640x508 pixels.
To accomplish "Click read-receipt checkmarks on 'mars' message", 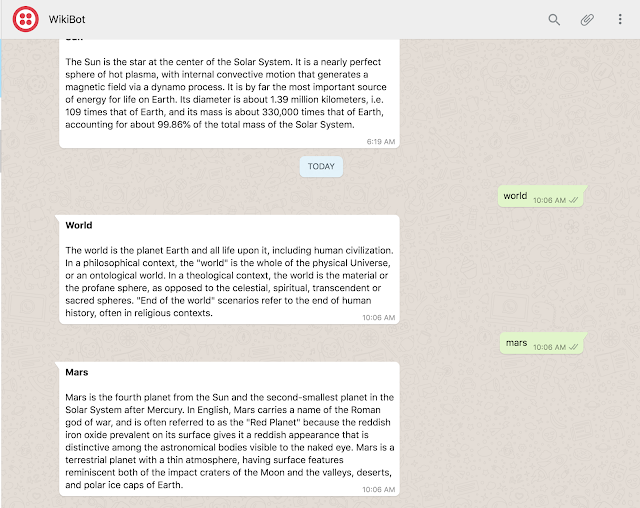I will 573,347.
